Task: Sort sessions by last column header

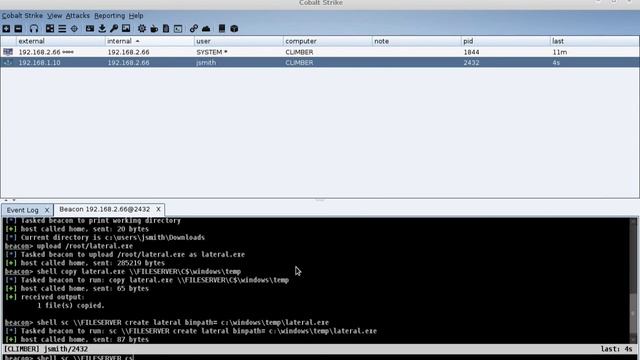Action: coord(594,41)
